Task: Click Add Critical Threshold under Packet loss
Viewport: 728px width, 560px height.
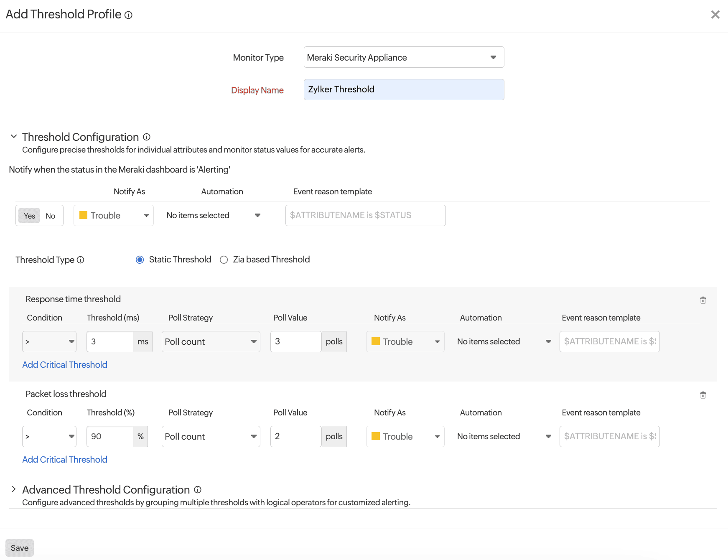Action: (x=65, y=460)
